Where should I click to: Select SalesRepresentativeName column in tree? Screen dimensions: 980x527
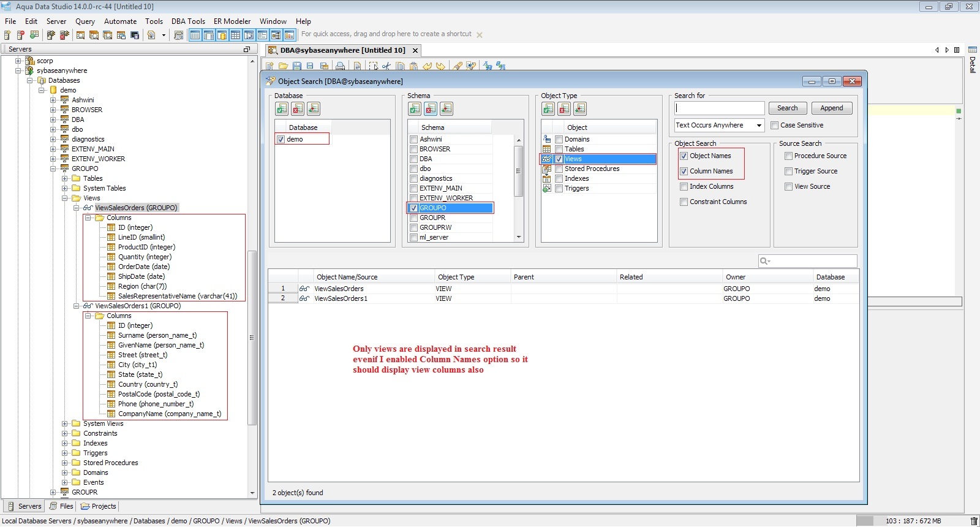pos(177,296)
